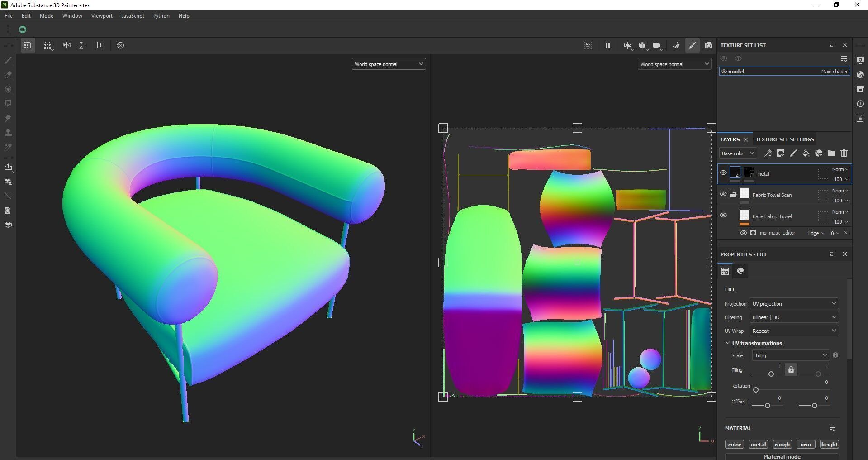Toggle the color material channel
This screenshot has height=460, width=868.
tap(735, 445)
